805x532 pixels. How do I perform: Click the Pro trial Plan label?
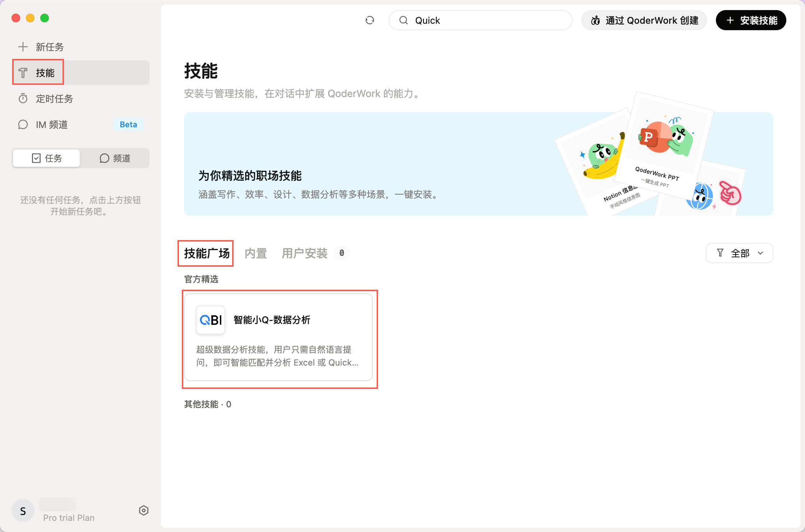tap(69, 518)
